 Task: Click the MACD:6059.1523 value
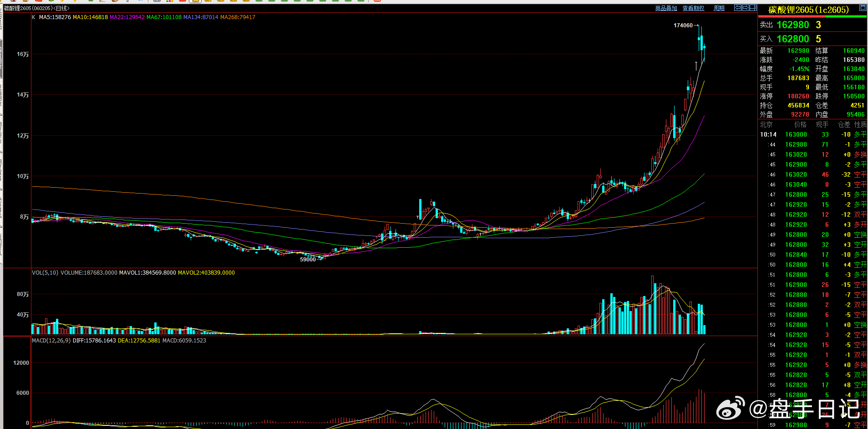click(184, 341)
